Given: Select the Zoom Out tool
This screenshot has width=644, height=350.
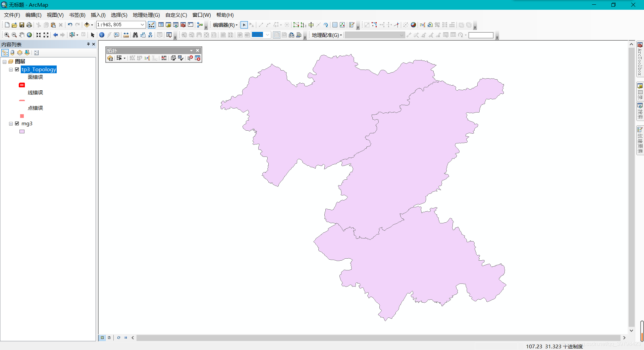Looking at the screenshot, I should pos(14,35).
